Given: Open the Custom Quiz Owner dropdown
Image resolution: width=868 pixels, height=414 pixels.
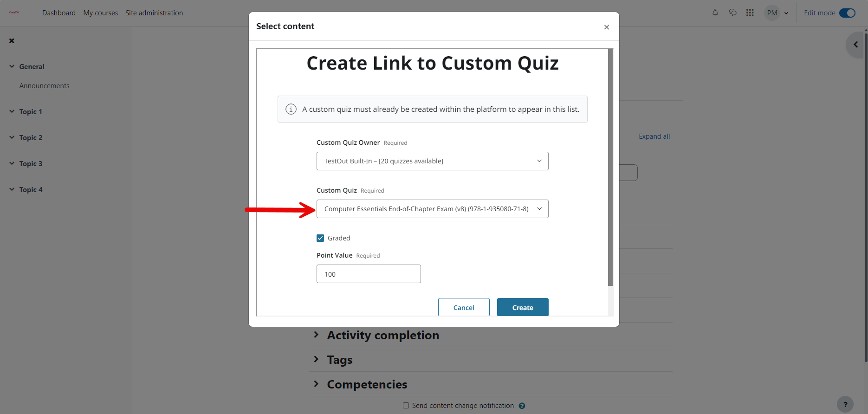Looking at the screenshot, I should 433,161.
